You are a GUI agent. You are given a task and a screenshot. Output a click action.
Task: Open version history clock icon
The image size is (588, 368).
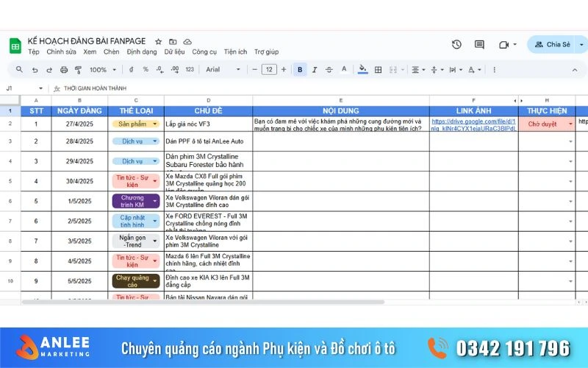[x=456, y=44]
